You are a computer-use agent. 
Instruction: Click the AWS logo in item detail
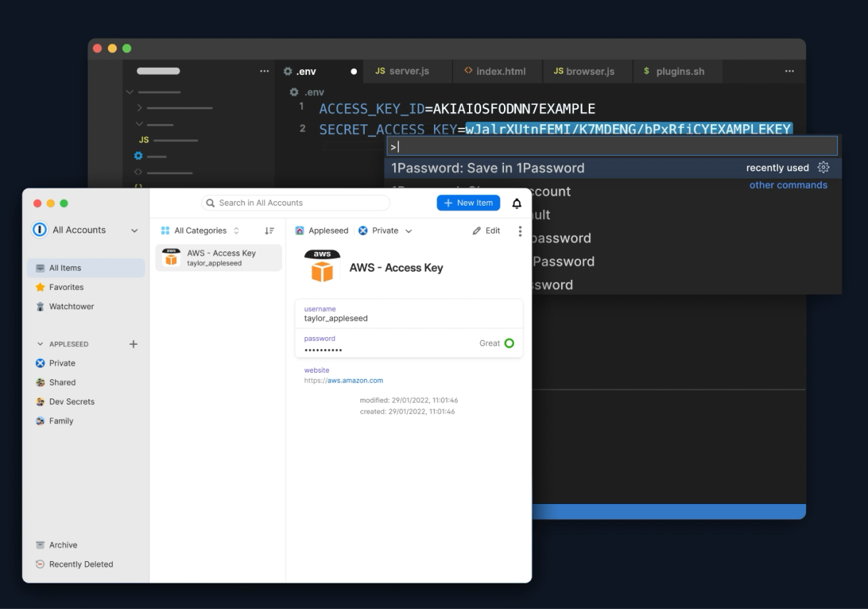[322, 266]
